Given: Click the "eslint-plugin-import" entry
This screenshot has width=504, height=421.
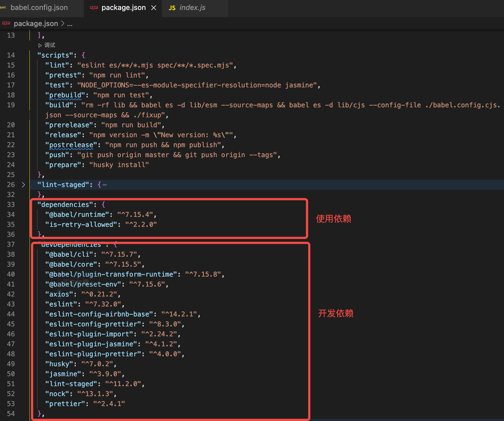Looking at the screenshot, I should point(89,334).
